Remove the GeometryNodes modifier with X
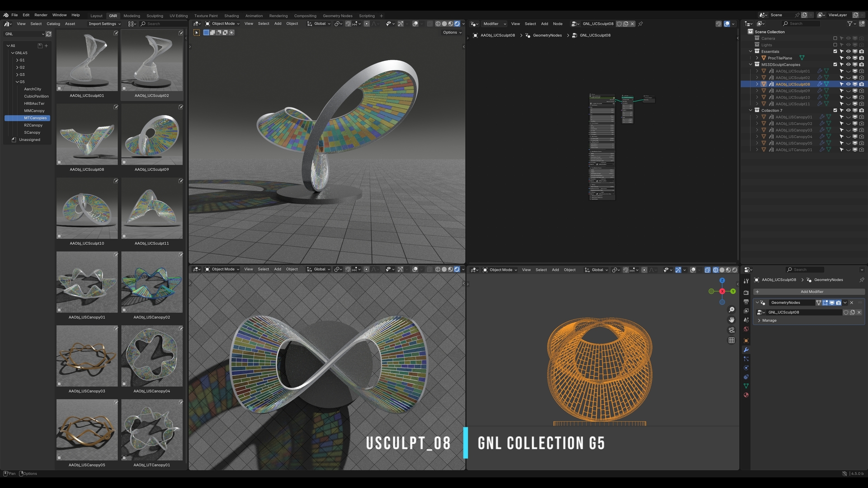 (x=852, y=303)
